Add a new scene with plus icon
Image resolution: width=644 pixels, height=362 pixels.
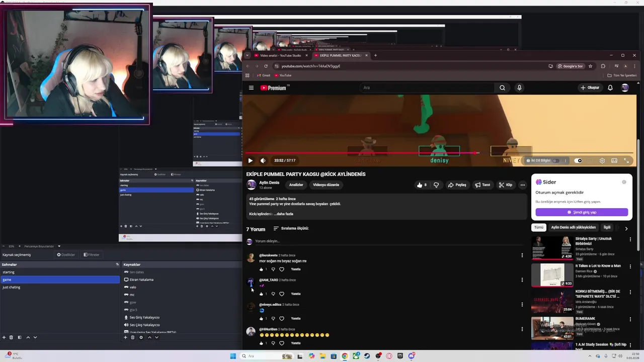coord(4,337)
